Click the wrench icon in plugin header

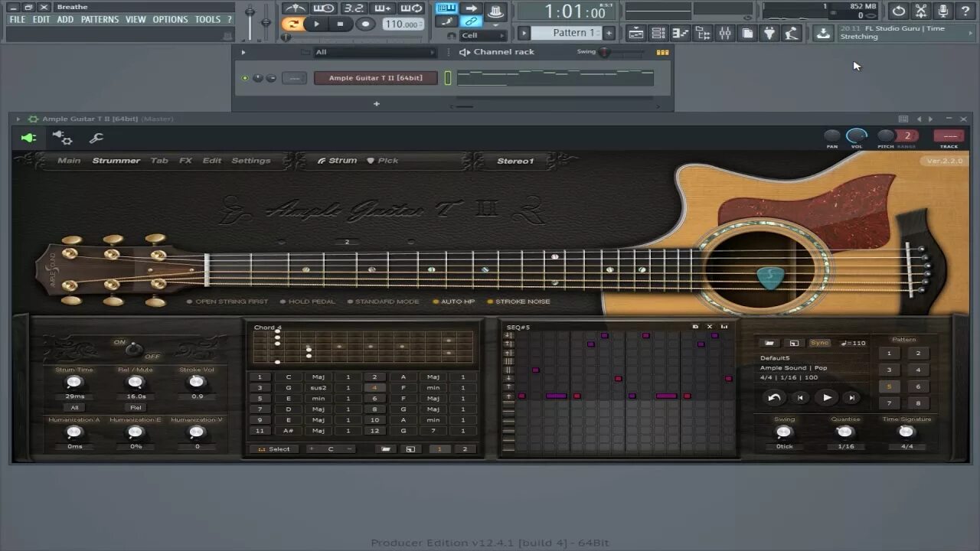(x=96, y=138)
